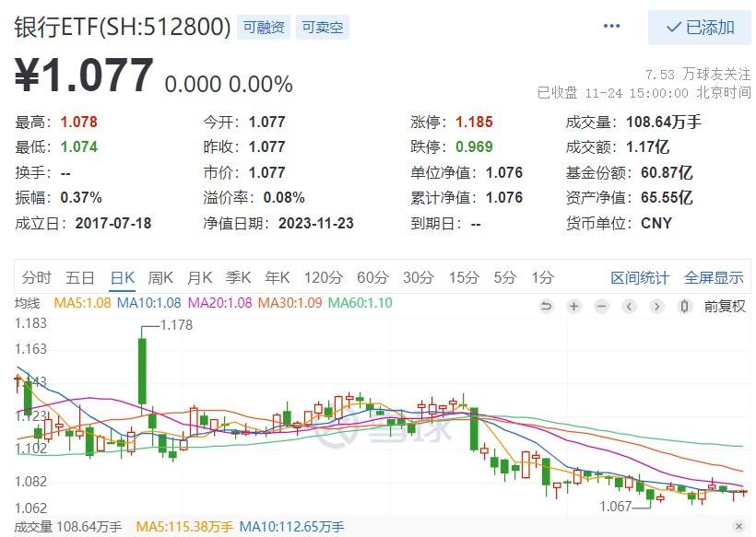Click the more options ellipsis icon
Image resolution: width=756 pixels, height=537 pixels.
[x=611, y=26]
